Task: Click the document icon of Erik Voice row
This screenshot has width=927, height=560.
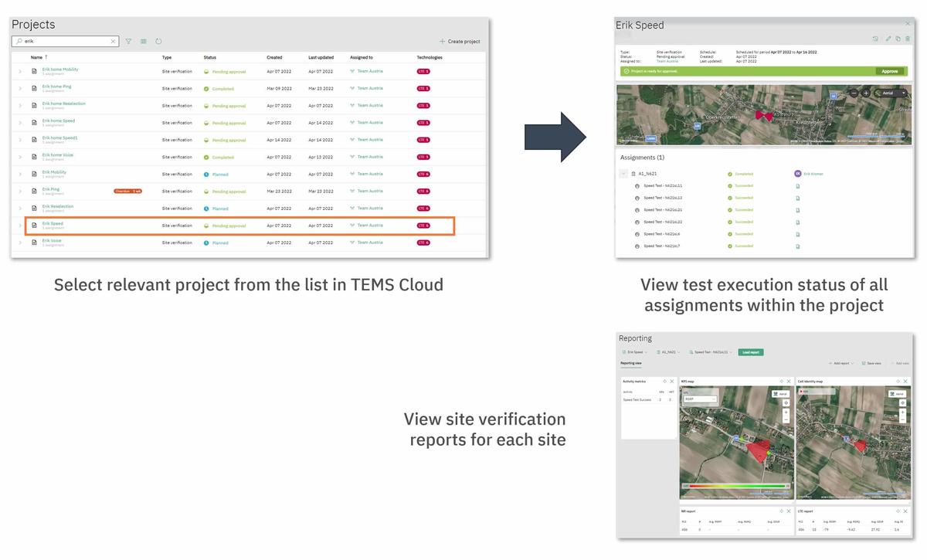Action: (x=34, y=243)
